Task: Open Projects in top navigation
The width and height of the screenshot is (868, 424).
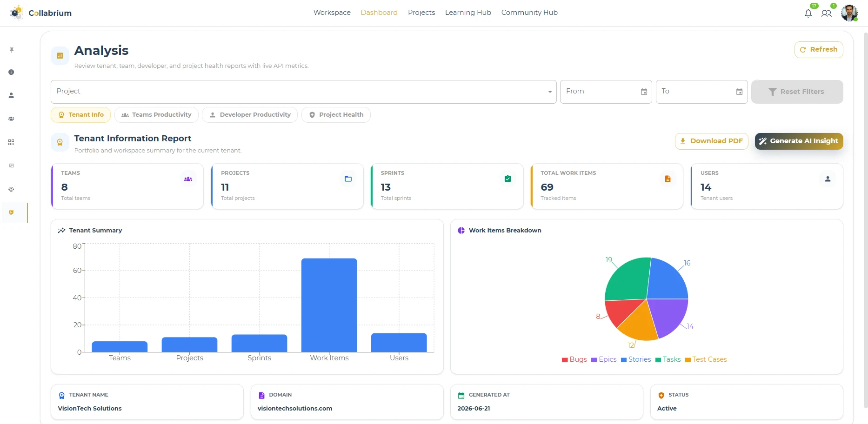Action: tap(421, 13)
